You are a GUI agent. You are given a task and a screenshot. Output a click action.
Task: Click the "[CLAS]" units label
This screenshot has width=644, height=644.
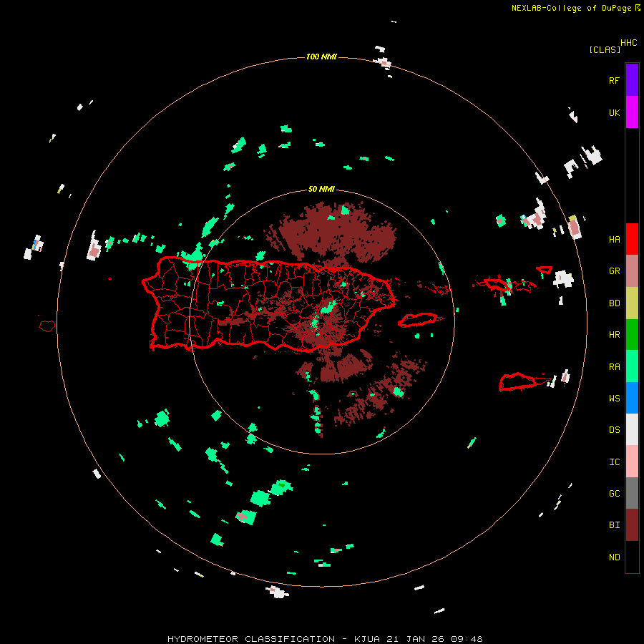point(605,49)
